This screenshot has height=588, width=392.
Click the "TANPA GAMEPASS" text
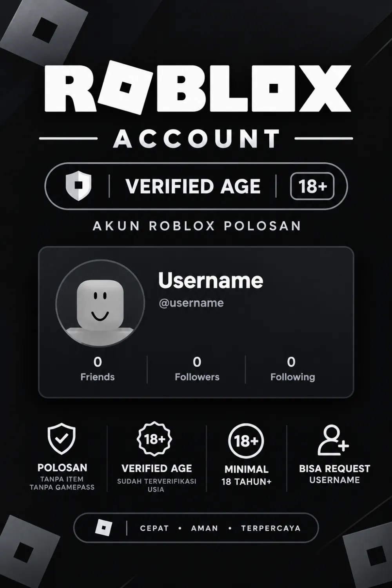[x=62, y=487]
